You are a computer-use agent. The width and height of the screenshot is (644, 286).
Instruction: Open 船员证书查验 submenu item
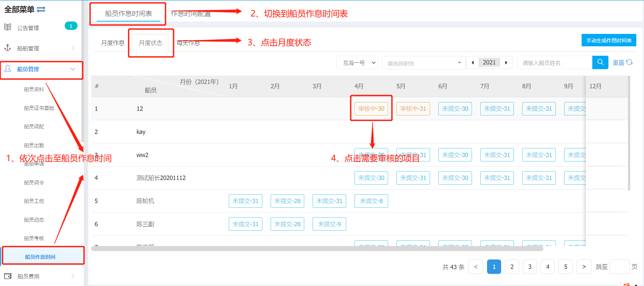click(39, 108)
